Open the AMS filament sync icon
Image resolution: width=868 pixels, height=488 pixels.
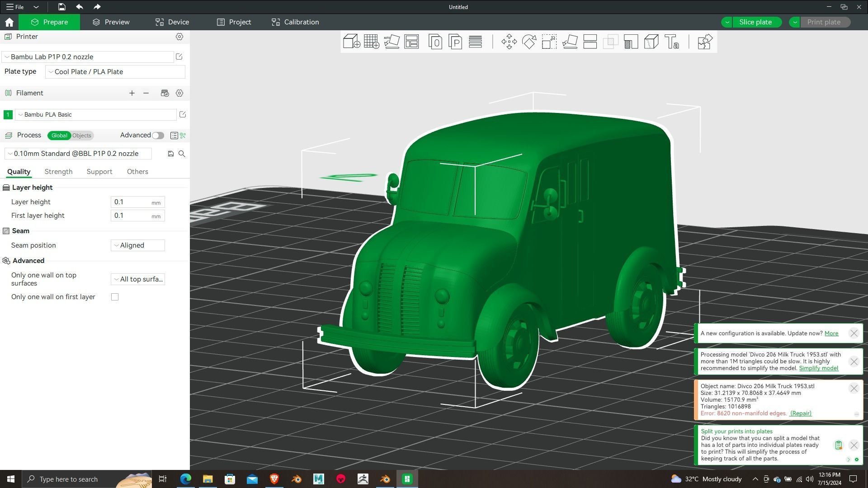pyautogui.click(x=165, y=93)
